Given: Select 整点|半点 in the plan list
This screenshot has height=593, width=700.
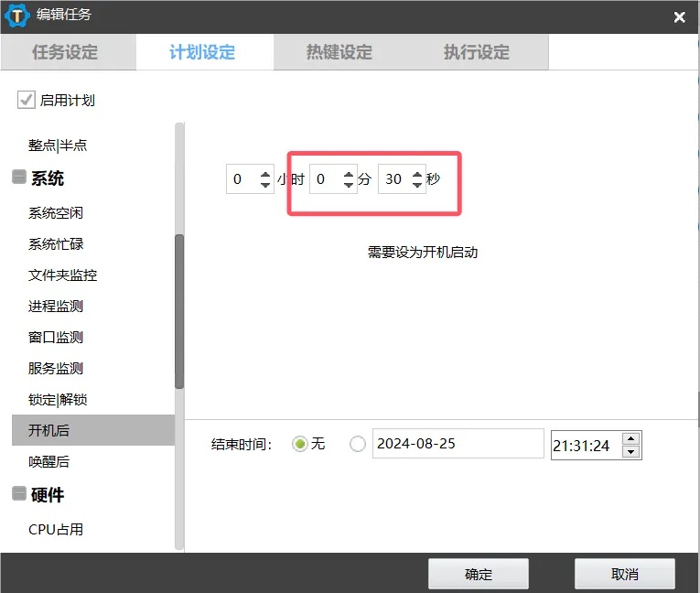Looking at the screenshot, I should pyautogui.click(x=58, y=146).
